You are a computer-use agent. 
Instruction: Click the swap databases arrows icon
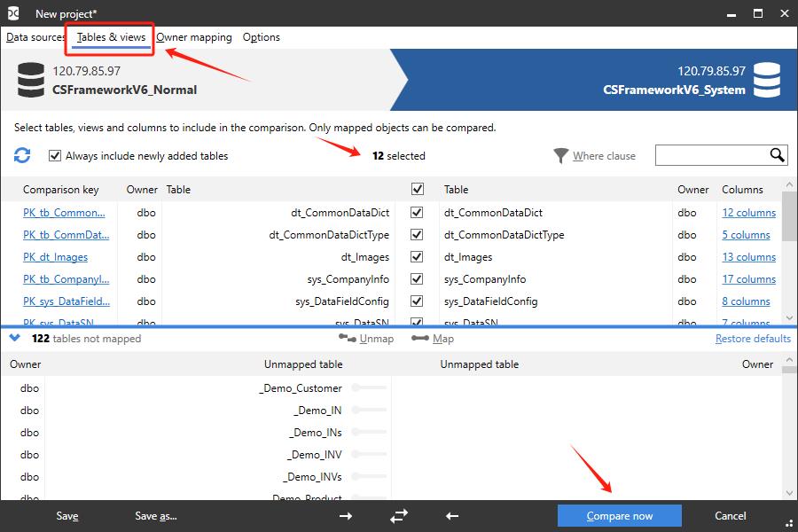(399, 516)
